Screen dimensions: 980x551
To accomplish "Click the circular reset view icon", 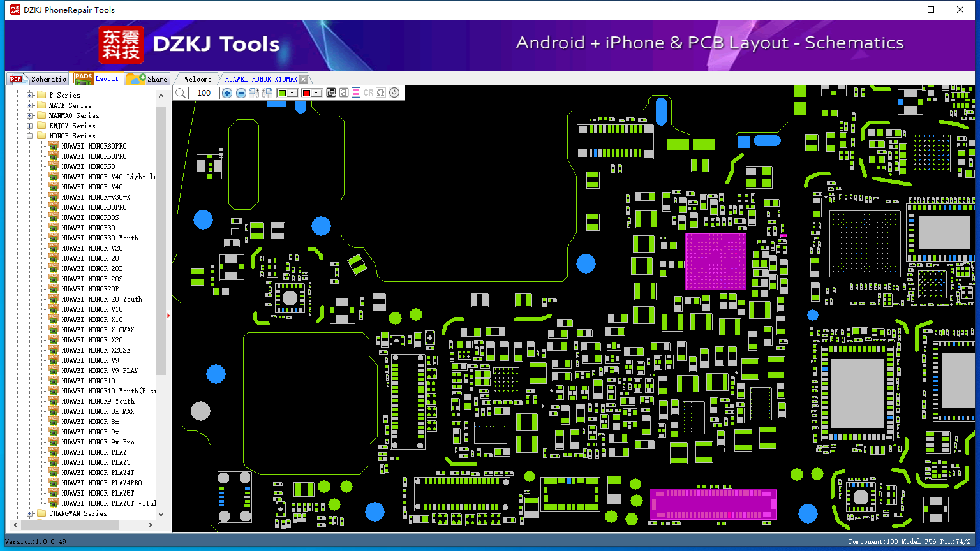I will pyautogui.click(x=394, y=92).
